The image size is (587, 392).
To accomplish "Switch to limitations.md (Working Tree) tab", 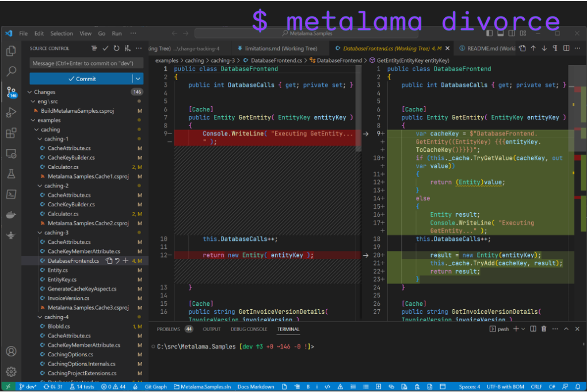I will coord(281,48).
